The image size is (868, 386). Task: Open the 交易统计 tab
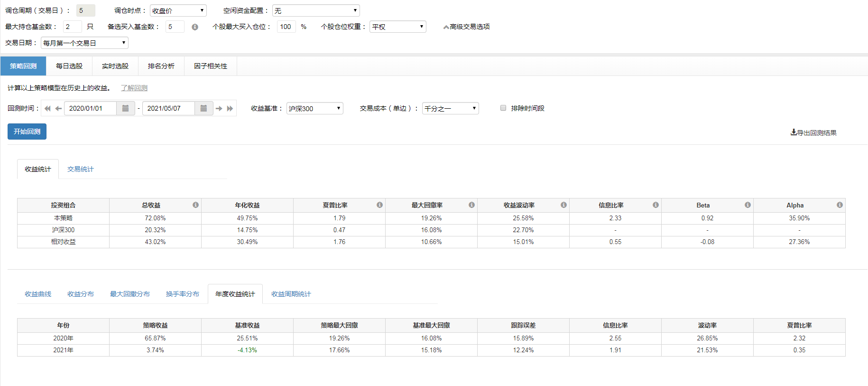coord(81,169)
